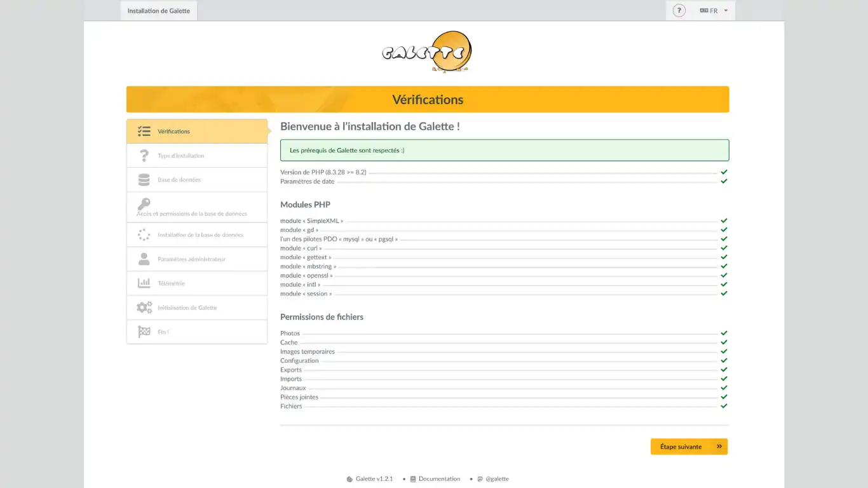
Task: Click the green check for Fichiers permission
Action: 724,406
